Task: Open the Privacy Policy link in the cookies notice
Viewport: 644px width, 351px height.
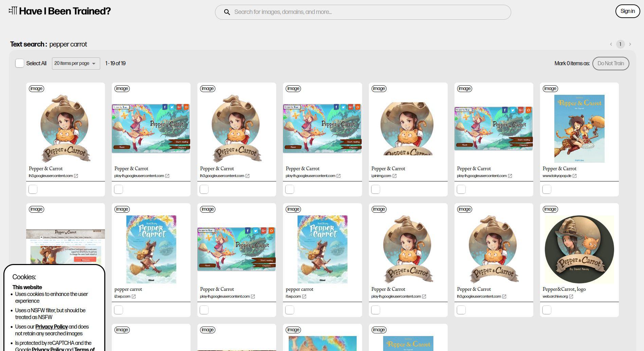Action: (x=51, y=327)
